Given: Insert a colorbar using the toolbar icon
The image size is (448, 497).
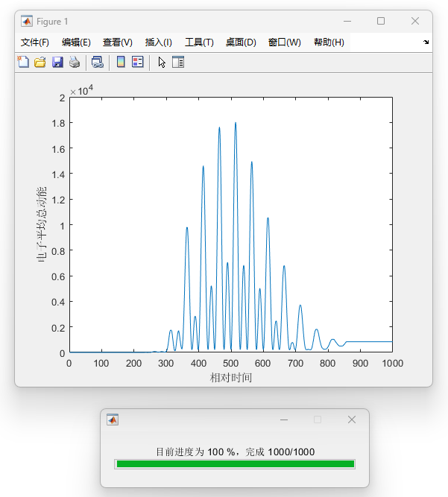Looking at the screenshot, I should pos(120,63).
